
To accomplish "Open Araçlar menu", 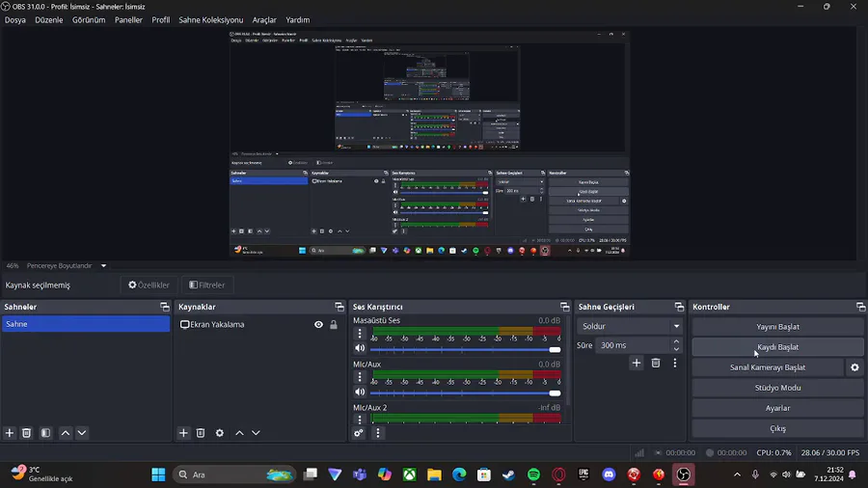I will pos(264,20).
